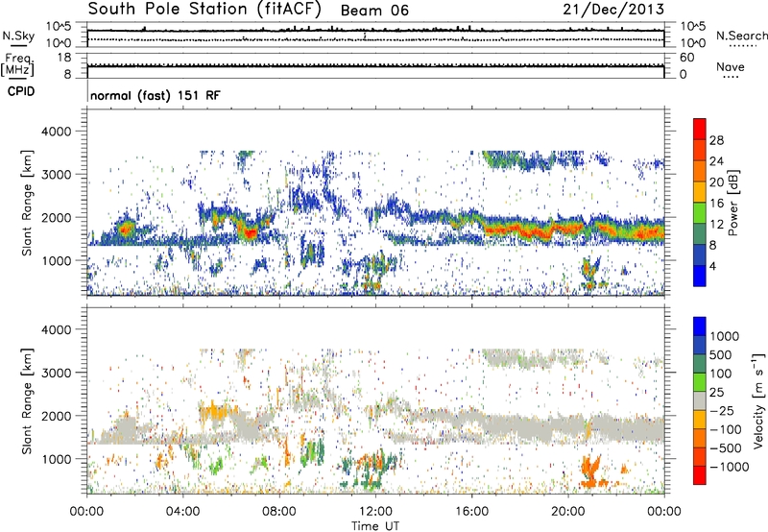Click the "18" frequency axis tick label

[x=64, y=58]
